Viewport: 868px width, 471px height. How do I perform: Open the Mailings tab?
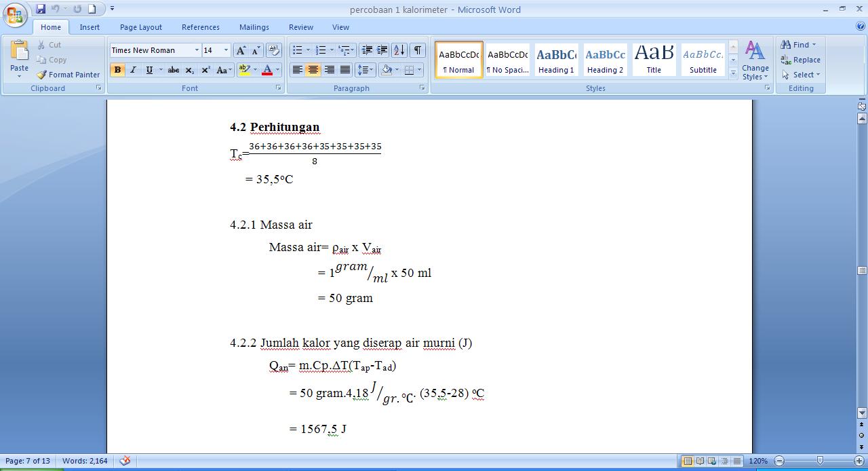[254, 27]
